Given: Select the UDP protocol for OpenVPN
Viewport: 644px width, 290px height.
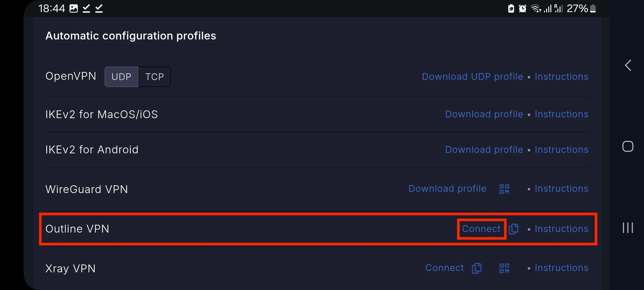Looking at the screenshot, I should pos(122,77).
